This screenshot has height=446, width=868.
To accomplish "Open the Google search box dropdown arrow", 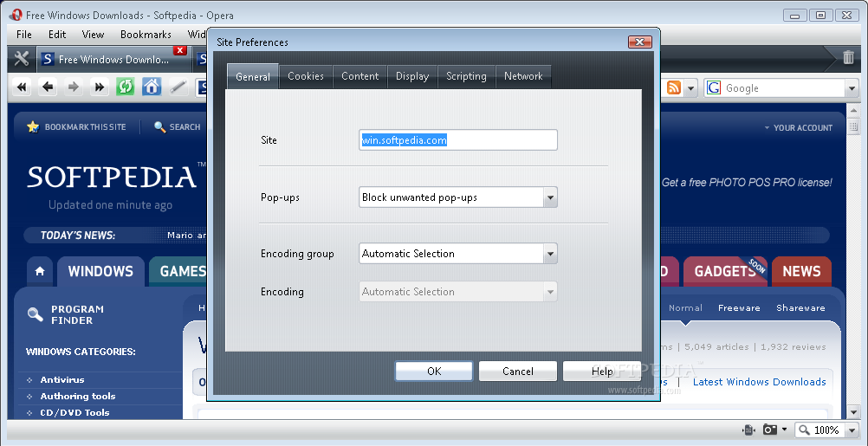I will tap(852, 88).
